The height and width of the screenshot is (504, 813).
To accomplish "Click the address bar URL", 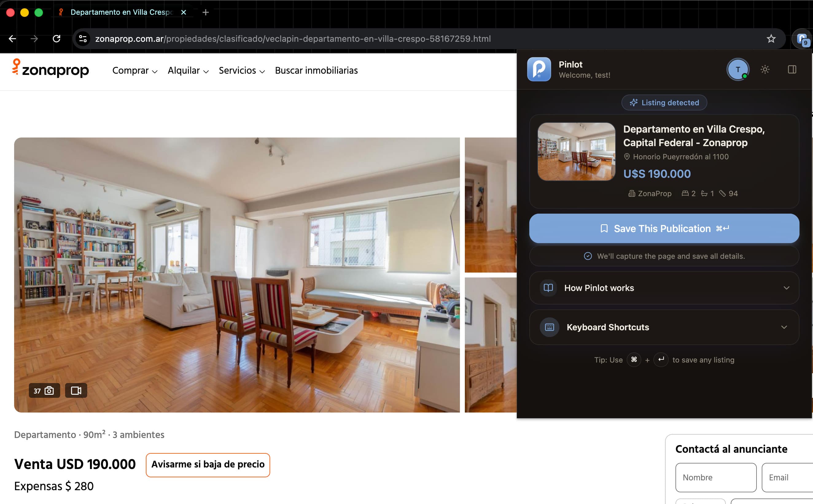I will click(293, 39).
